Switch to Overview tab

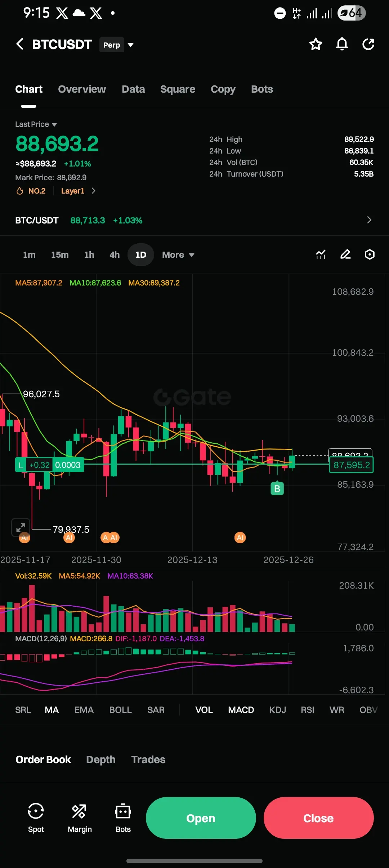(82, 89)
